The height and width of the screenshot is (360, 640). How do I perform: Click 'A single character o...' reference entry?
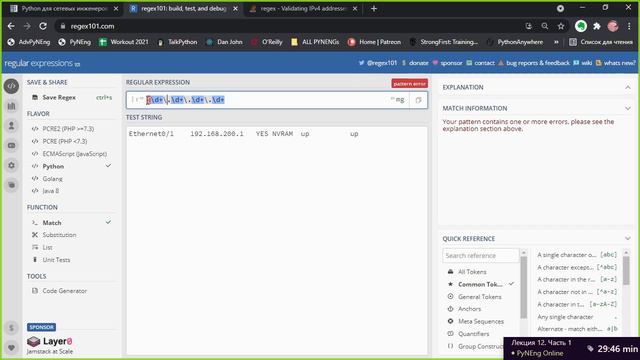click(577, 255)
